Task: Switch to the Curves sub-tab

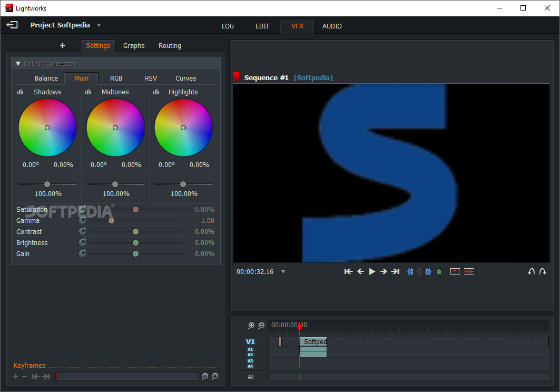Action: coord(186,79)
